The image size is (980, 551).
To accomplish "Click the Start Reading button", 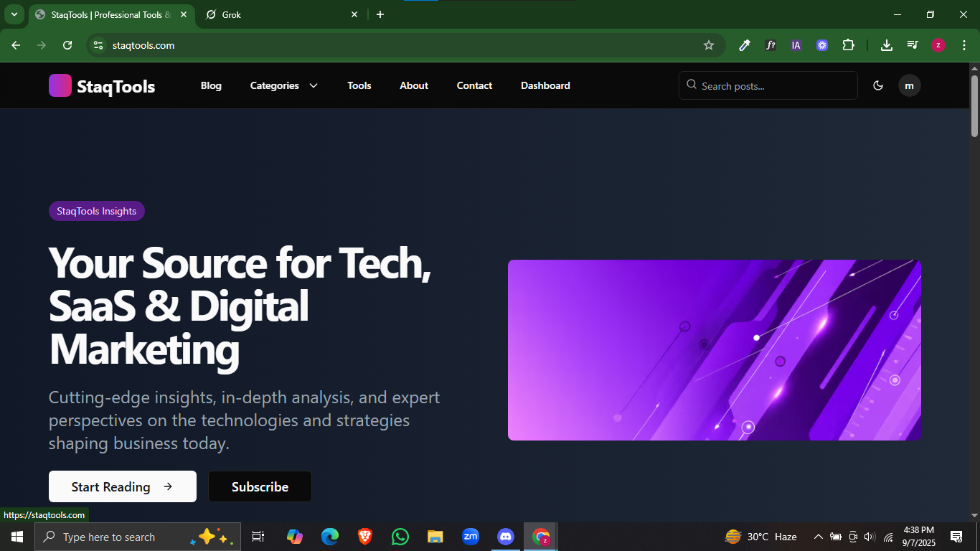I will click(123, 486).
